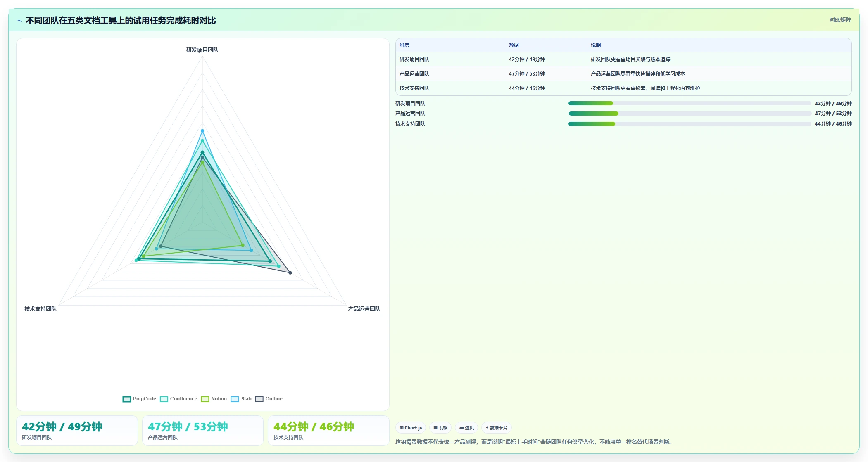Click the 产品运营团队 radar axis label
Screen dimensions: 868x462
click(364, 309)
